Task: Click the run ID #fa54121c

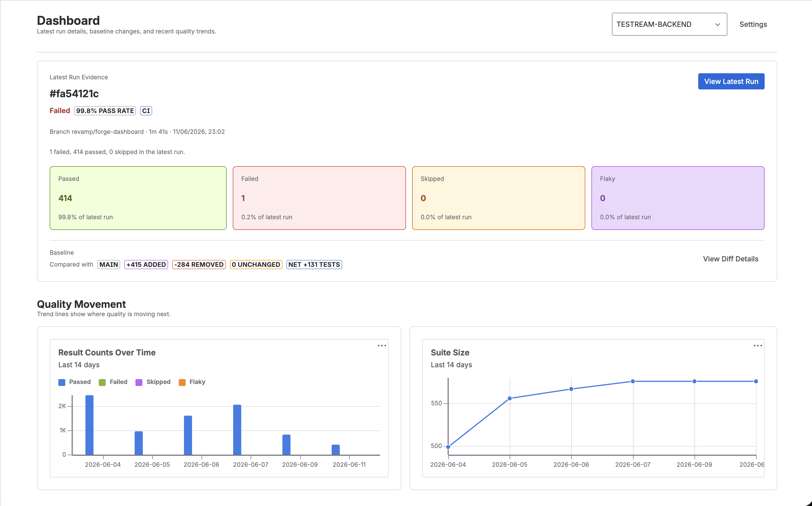Action: [x=74, y=94]
